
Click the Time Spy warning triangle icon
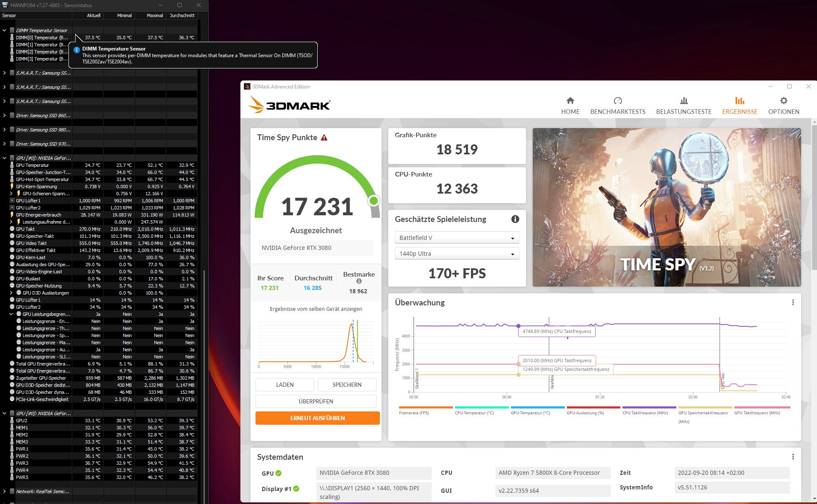click(324, 138)
